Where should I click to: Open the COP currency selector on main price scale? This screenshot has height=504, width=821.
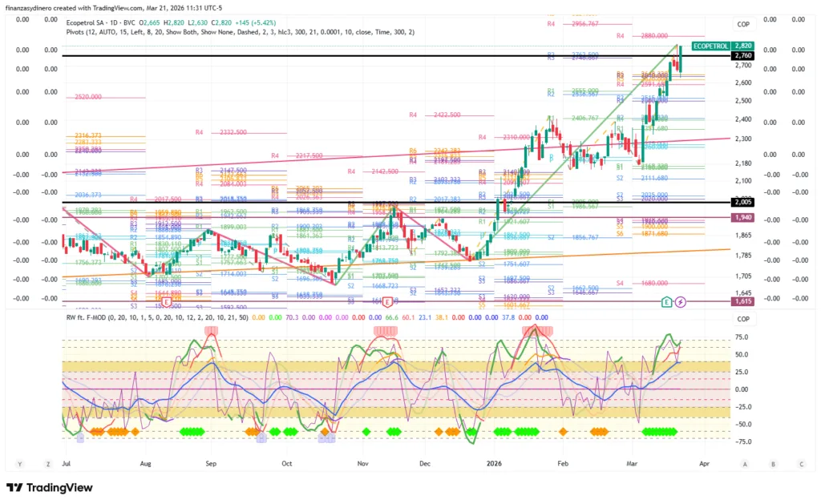coord(743,25)
